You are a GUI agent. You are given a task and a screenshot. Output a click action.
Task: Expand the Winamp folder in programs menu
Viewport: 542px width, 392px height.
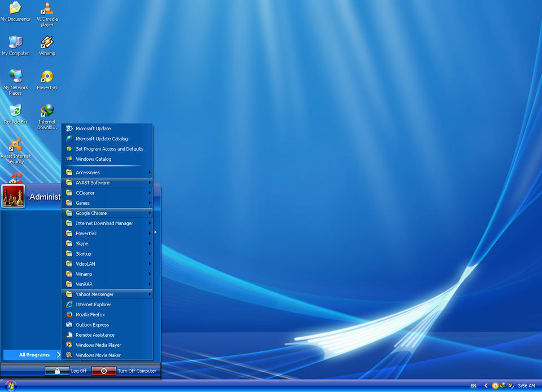click(107, 274)
